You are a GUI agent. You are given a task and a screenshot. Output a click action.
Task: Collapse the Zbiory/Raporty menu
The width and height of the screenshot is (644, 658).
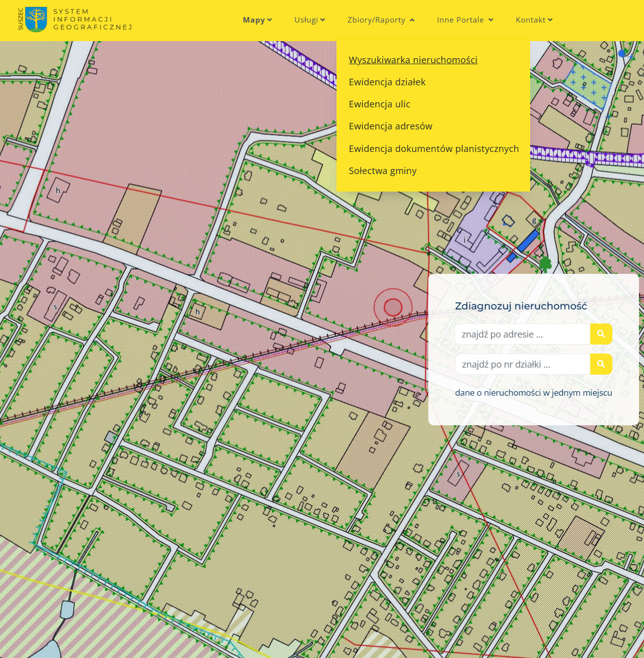pyautogui.click(x=381, y=20)
